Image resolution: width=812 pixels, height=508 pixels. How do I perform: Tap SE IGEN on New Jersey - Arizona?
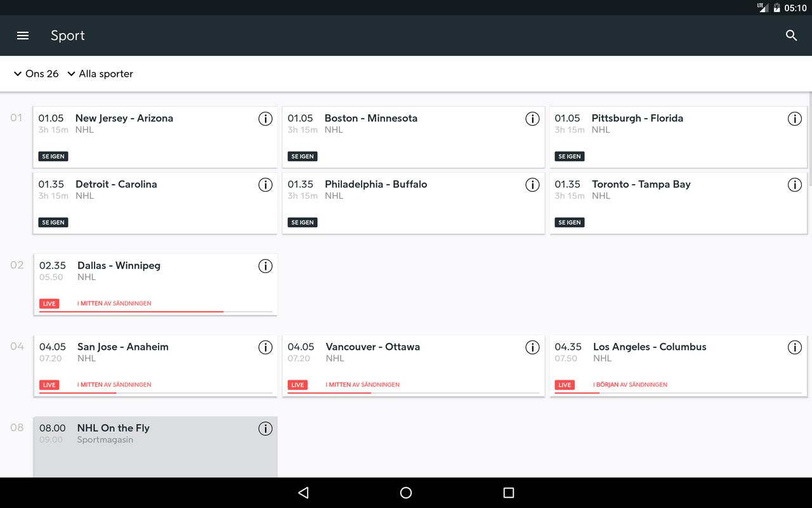(53, 156)
